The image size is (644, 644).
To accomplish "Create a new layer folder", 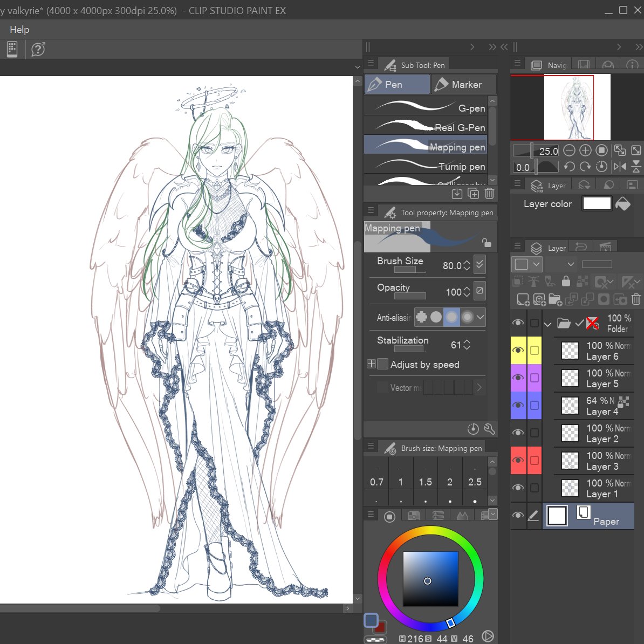I will click(x=554, y=299).
